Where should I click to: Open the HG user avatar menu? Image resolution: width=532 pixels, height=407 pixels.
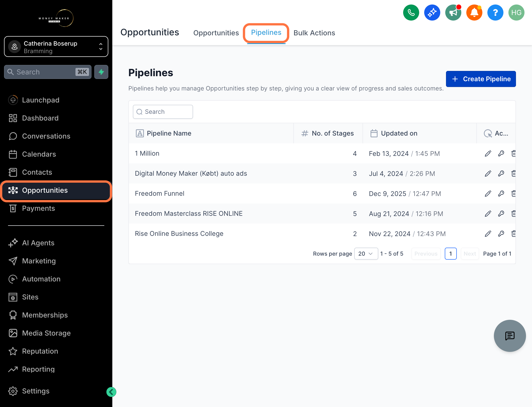516,13
